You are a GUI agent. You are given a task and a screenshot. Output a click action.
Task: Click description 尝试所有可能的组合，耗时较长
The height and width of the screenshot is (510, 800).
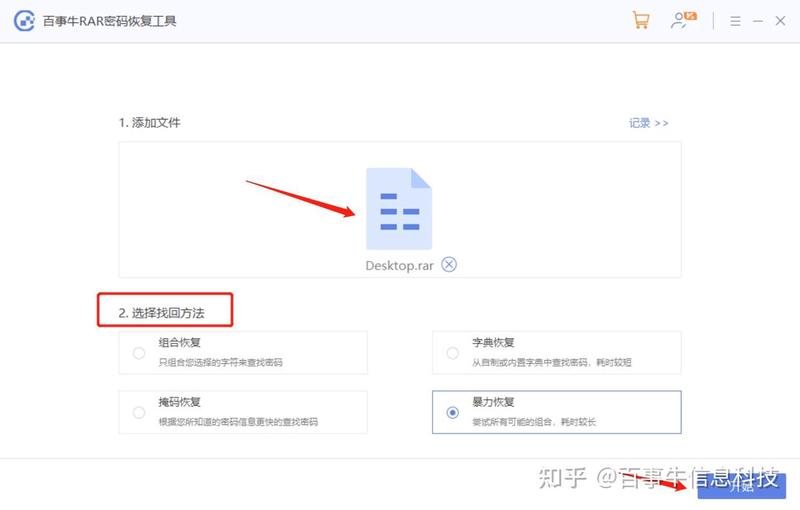point(534,422)
